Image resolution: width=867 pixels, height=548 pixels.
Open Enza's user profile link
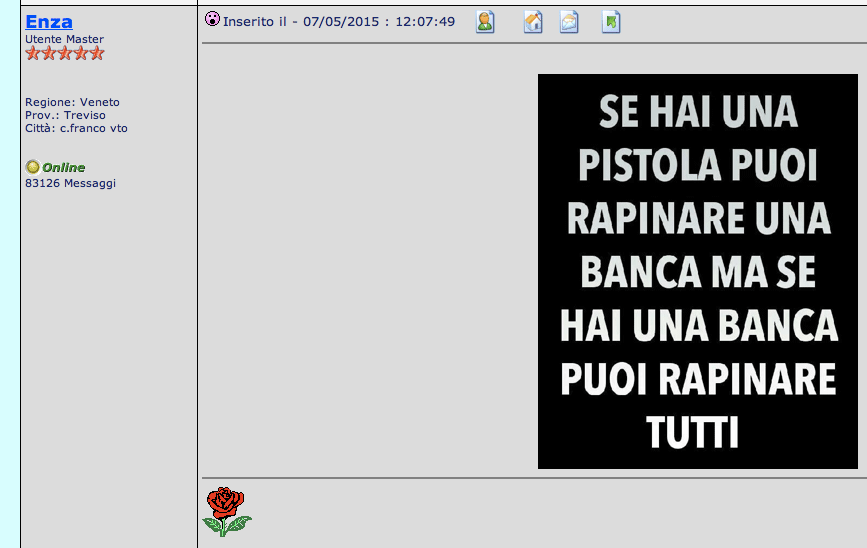(49, 22)
